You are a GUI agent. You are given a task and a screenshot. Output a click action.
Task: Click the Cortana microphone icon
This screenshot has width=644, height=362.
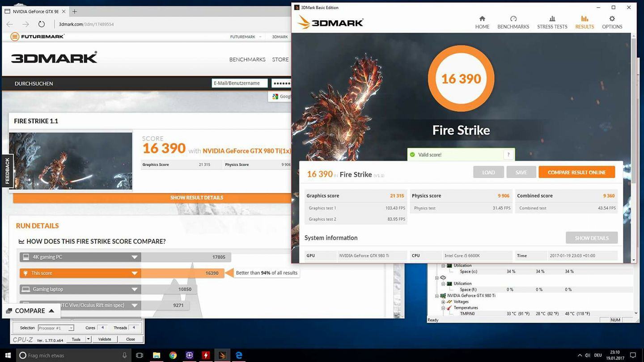(124, 355)
